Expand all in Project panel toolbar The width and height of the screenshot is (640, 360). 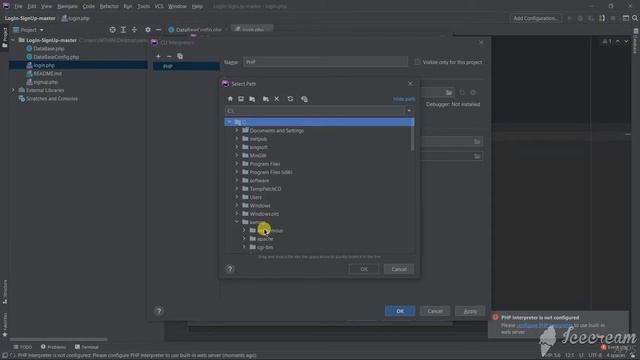tap(123, 30)
